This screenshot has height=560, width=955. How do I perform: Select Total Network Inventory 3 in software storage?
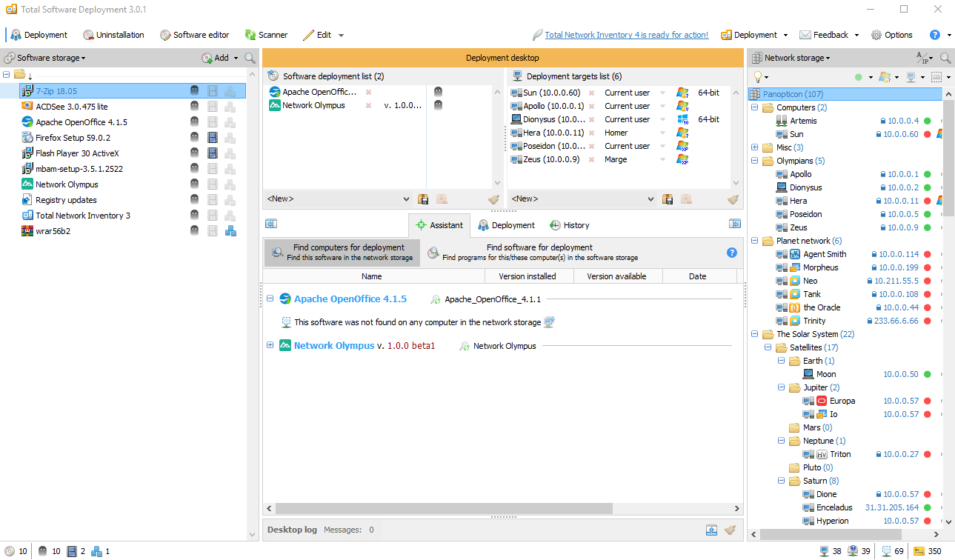(83, 216)
